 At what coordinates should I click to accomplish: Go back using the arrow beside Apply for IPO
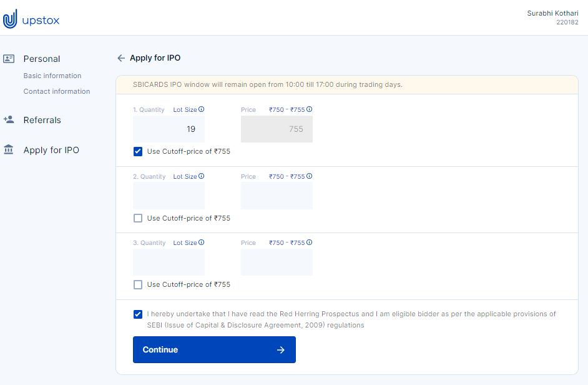pos(120,58)
